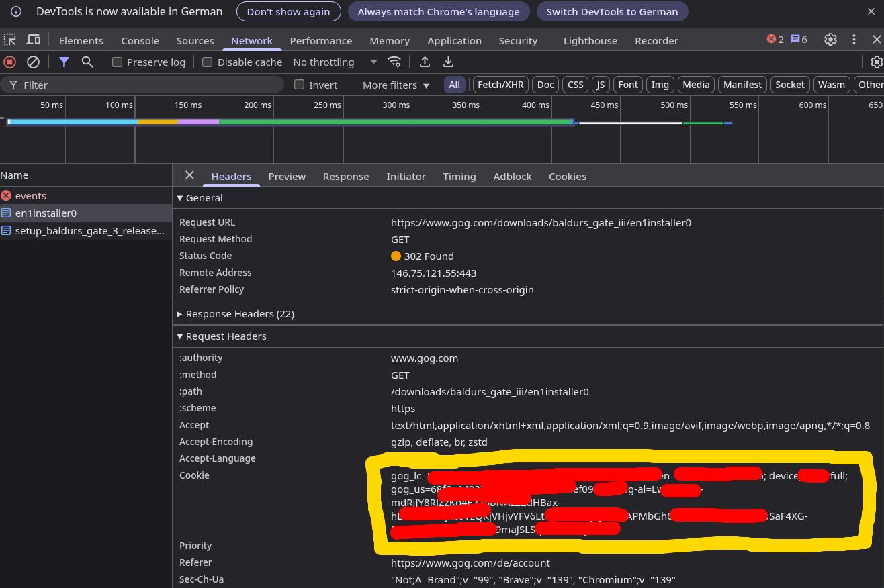
Task: Filter by Img requests
Action: [660, 85]
